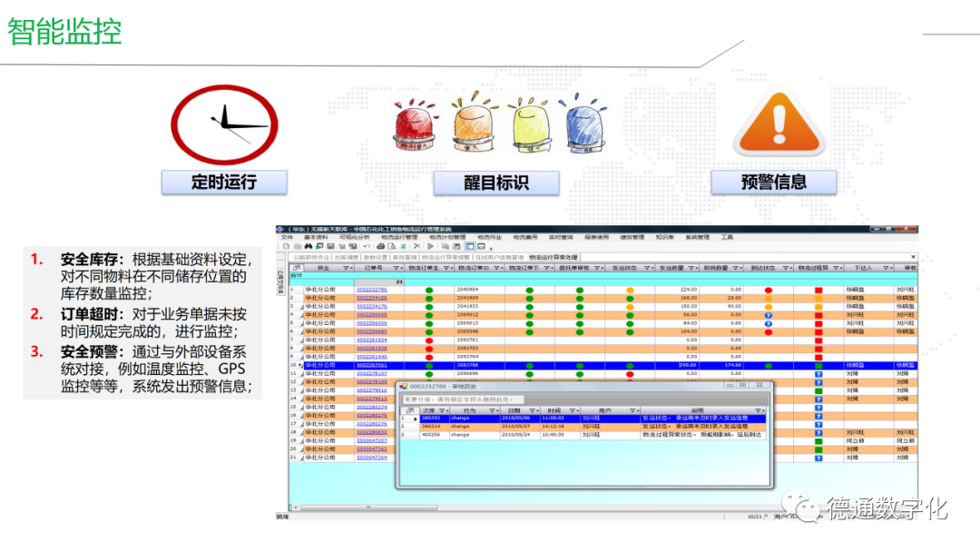Open the 用户 column filter in history dialog
Viewport: 980px width, 552px height.
tap(634, 410)
